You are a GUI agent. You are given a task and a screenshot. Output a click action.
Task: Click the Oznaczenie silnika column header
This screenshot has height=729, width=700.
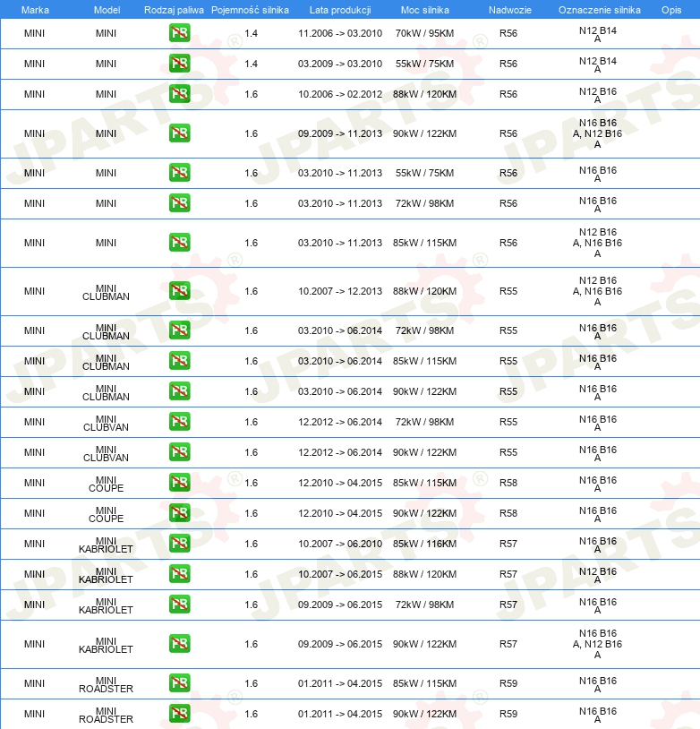click(600, 10)
